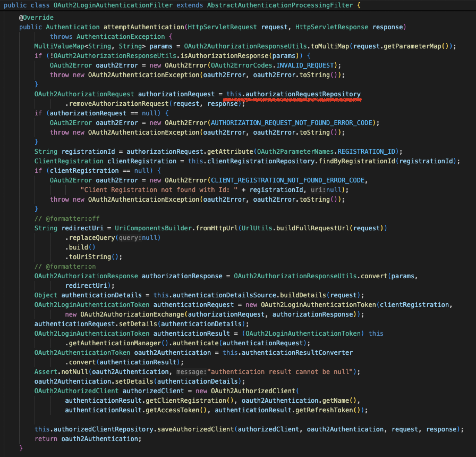Click the notNull method call
This screenshot has height=457, width=476.
click(74, 372)
